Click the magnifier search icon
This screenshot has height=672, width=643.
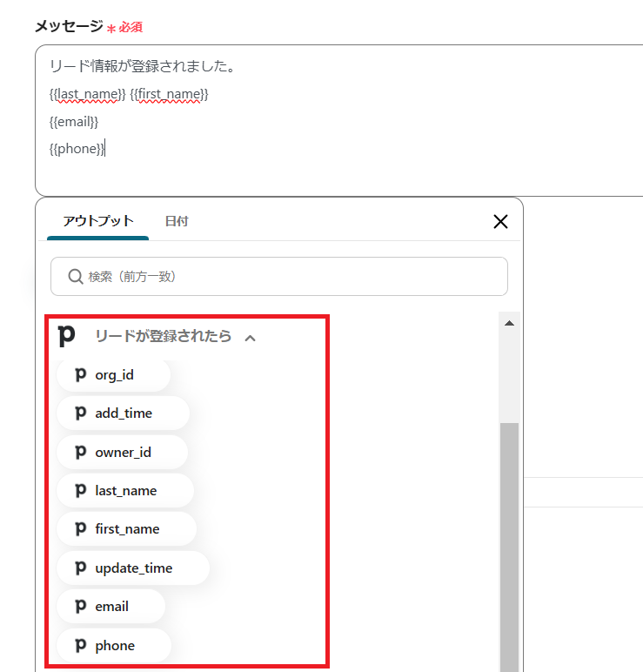[76, 277]
